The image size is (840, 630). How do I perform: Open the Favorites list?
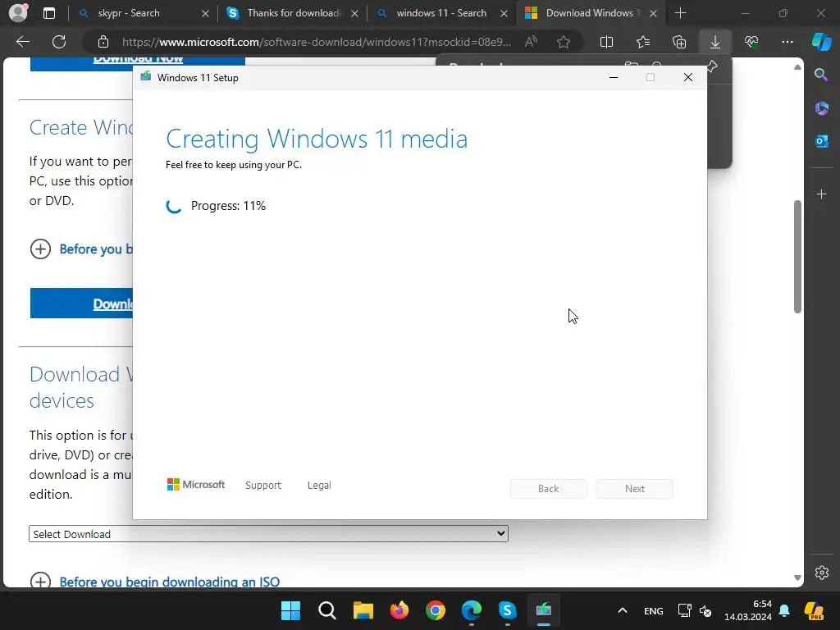[x=643, y=42]
